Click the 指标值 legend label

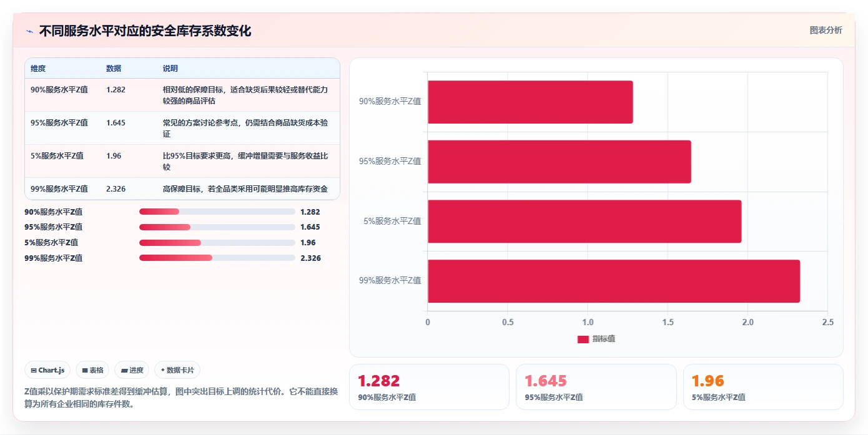[604, 339]
